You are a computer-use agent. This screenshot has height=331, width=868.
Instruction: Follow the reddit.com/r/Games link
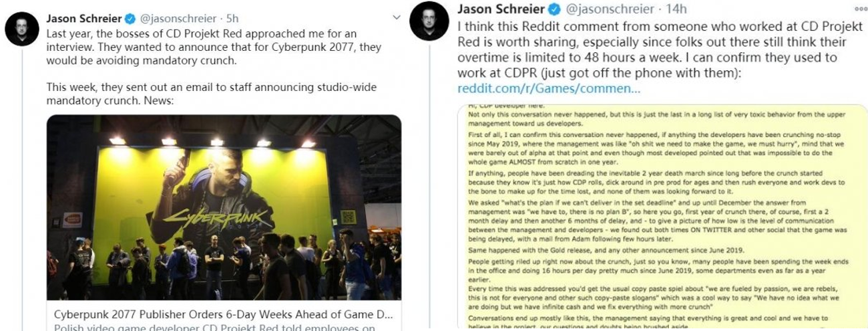(549, 89)
